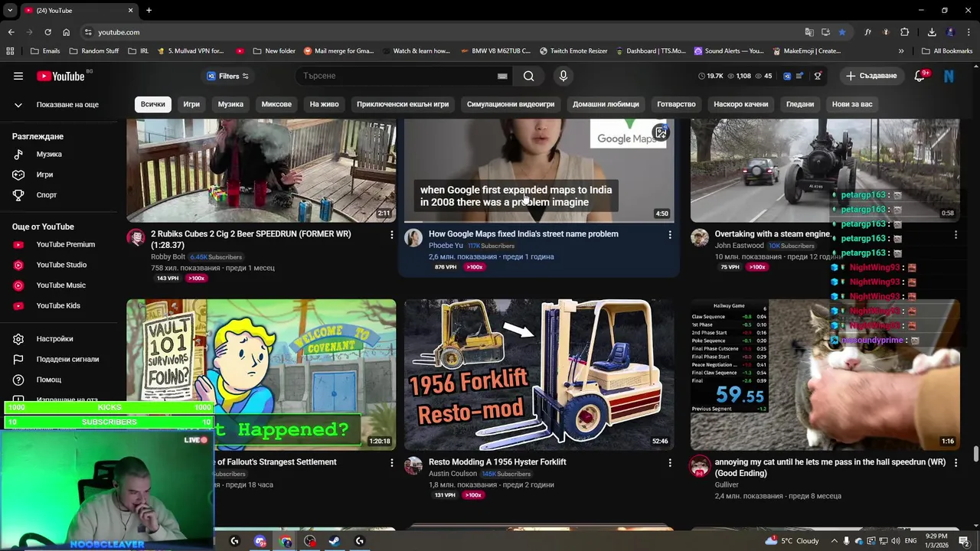
Task: Open the YouTube hamburger guide menu
Action: (x=18, y=76)
